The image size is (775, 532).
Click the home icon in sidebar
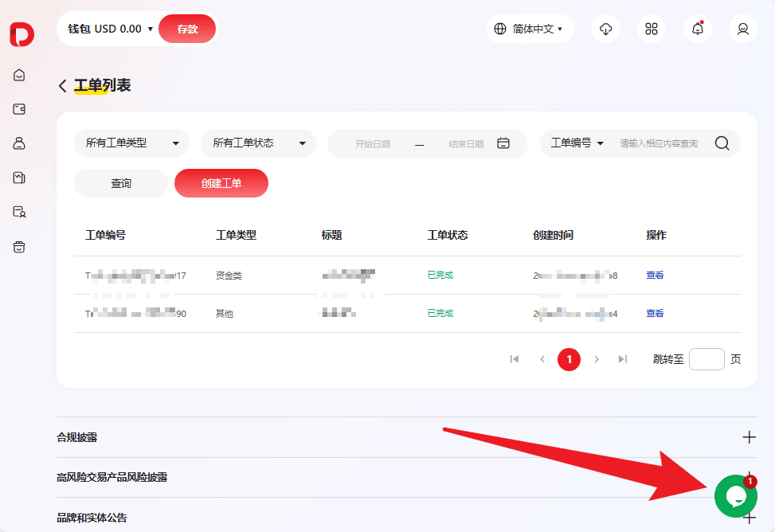[x=20, y=75]
